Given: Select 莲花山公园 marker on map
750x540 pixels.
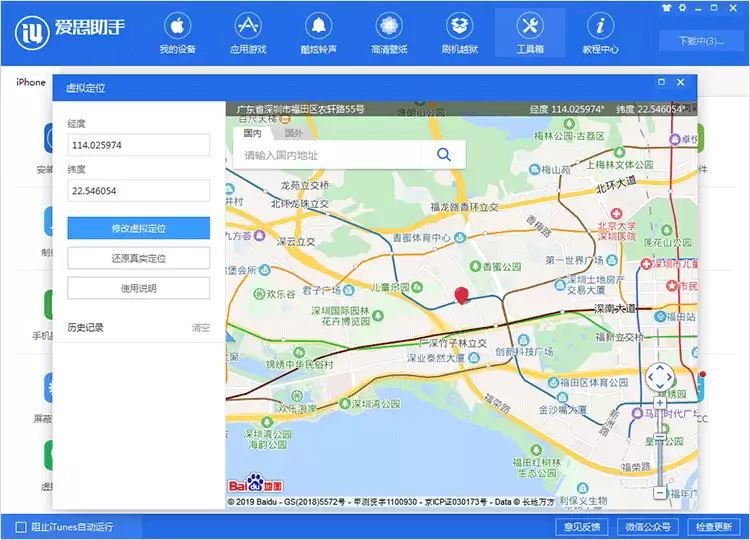Looking at the screenshot, I should coord(667,230).
